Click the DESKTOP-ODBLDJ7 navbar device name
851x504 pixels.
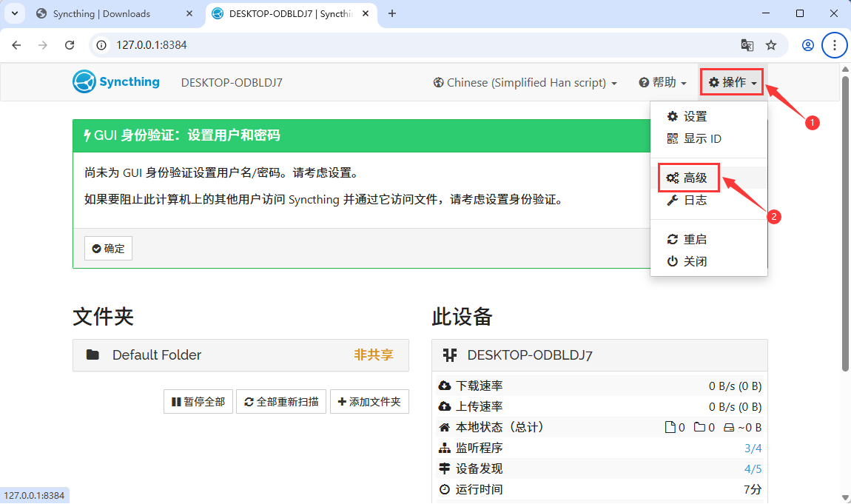coord(232,82)
